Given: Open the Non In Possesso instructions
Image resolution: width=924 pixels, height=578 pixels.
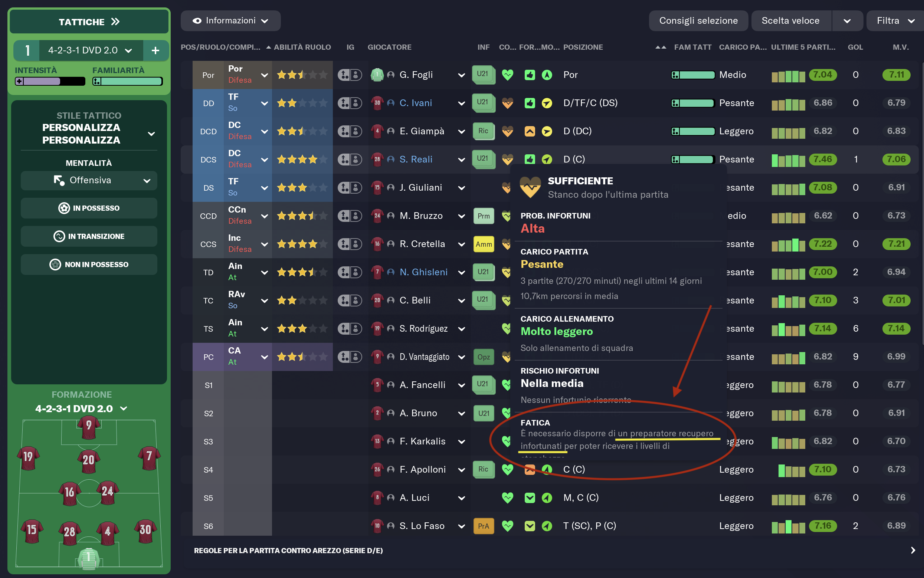Looking at the screenshot, I should [x=89, y=265].
